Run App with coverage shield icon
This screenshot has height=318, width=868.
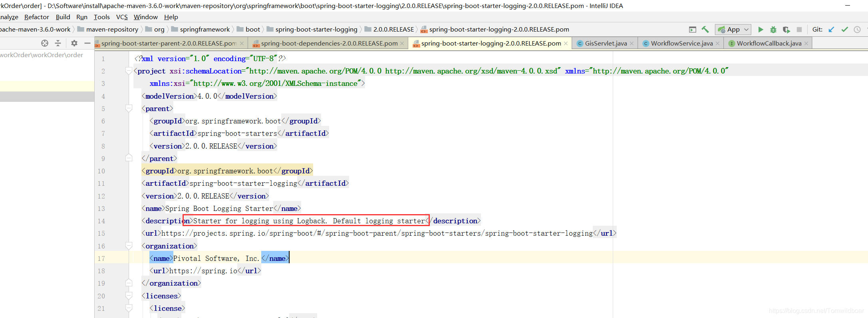[x=786, y=30]
